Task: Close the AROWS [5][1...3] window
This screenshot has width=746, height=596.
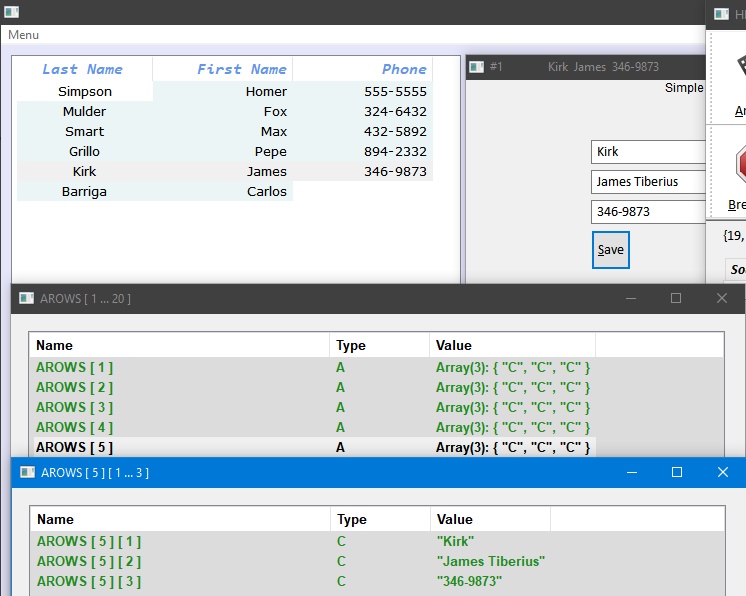Action: pyautogui.click(x=723, y=472)
